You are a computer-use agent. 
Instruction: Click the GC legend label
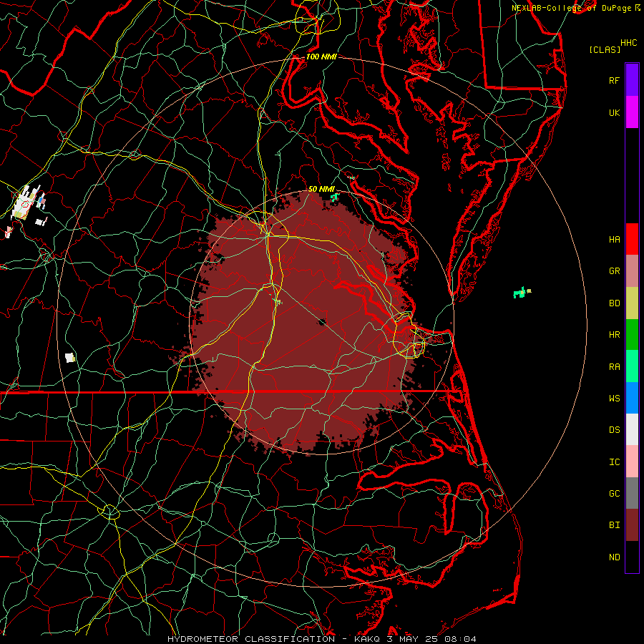coord(614,494)
